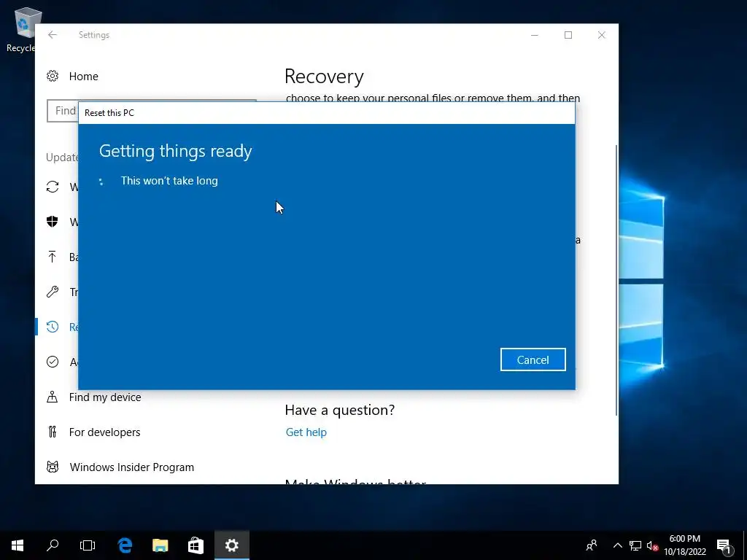This screenshot has width=747, height=560.
Task: Close the Settings window
Action: pos(602,35)
